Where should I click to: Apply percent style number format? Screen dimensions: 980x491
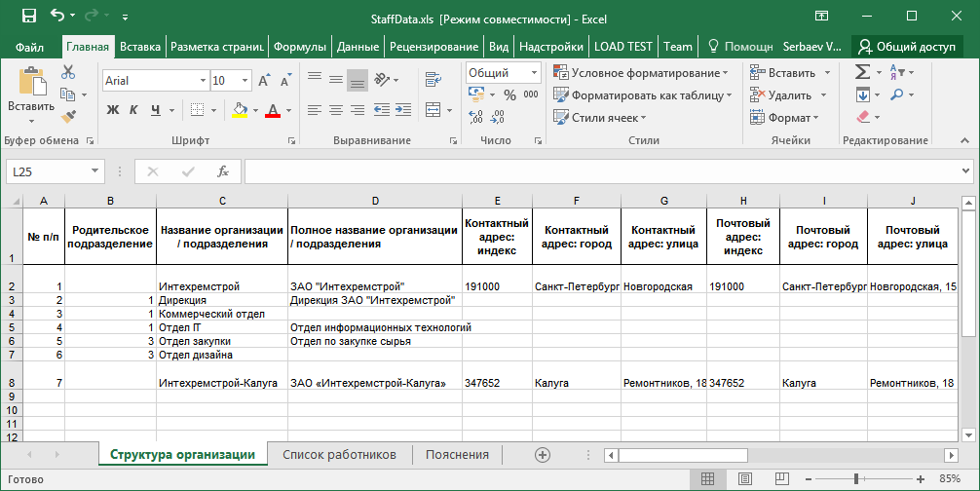click(510, 94)
